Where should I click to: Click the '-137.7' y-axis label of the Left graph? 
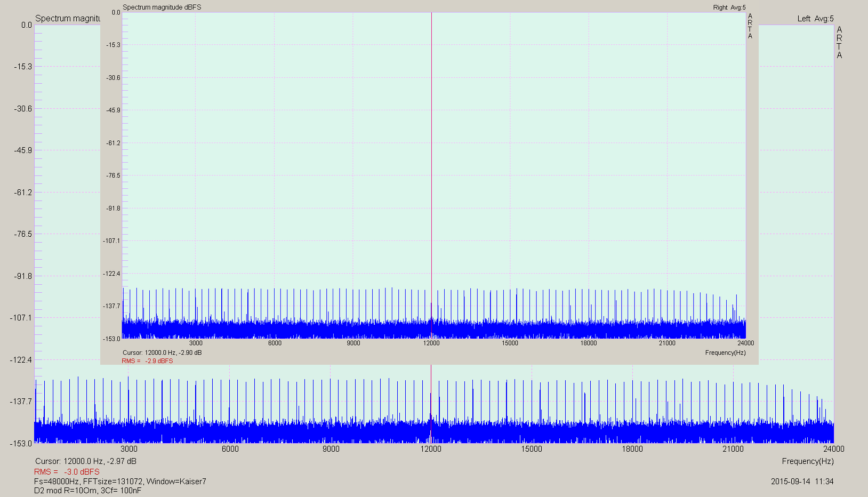point(21,402)
